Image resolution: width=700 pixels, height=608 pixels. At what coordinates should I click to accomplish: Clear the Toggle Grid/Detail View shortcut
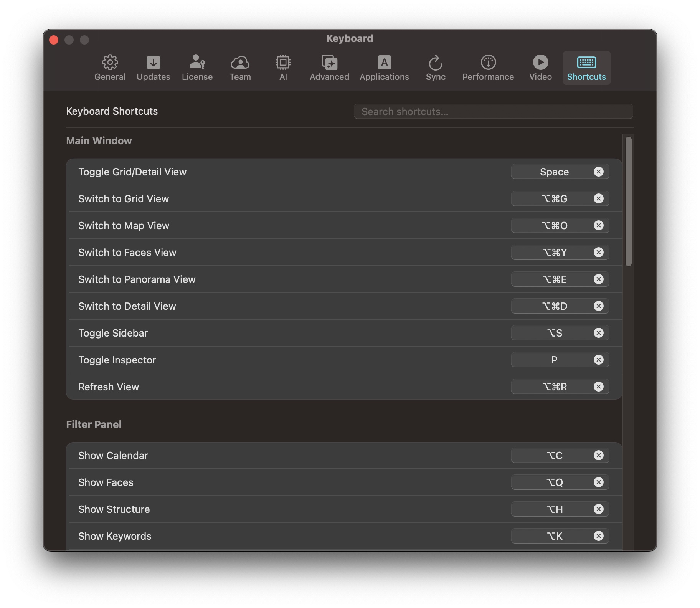click(x=598, y=172)
